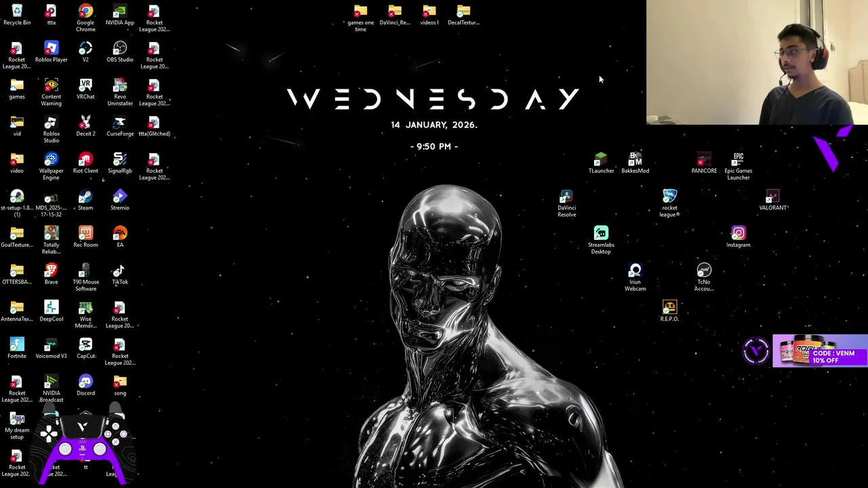Image resolution: width=868 pixels, height=488 pixels.
Task: Launch R.E.P.O. game
Action: (670, 312)
